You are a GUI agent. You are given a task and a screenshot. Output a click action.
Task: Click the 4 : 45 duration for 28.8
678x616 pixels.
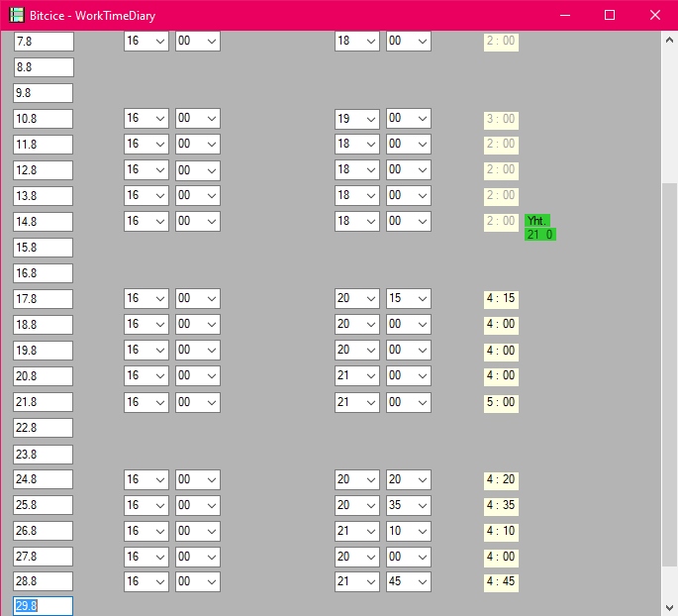point(501,581)
